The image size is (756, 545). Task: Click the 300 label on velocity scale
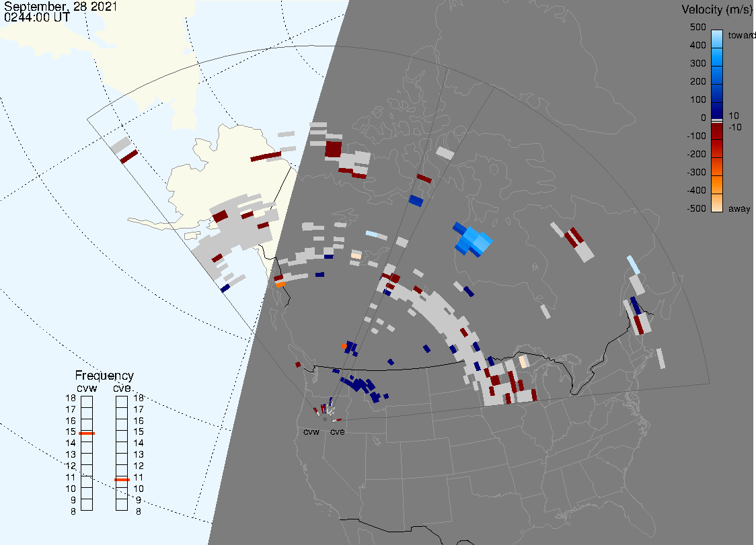697,64
